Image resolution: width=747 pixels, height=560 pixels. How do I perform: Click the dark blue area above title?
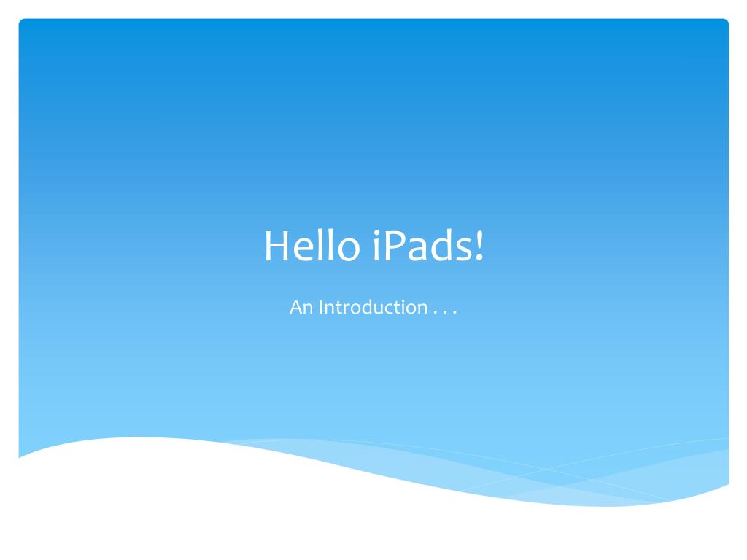click(374, 119)
